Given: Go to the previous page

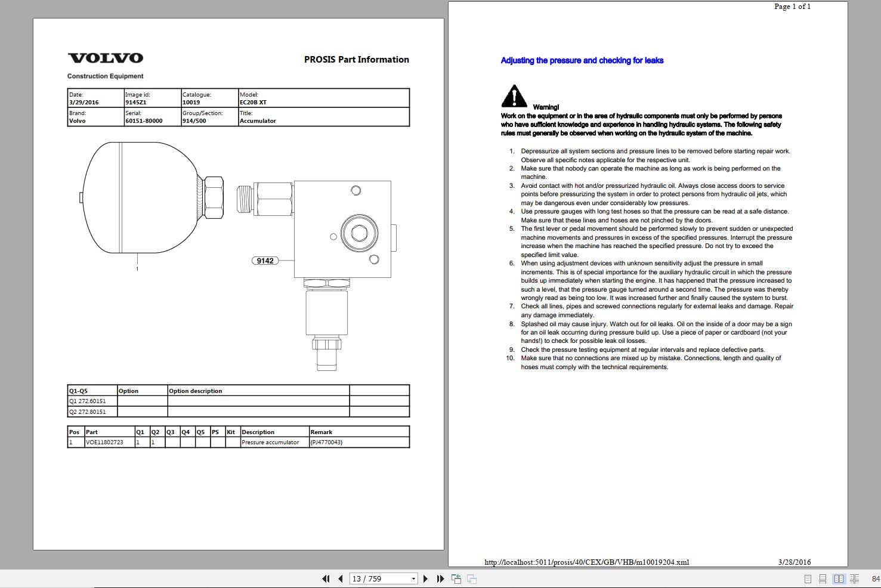Looking at the screenshot, I should point(340,578).
